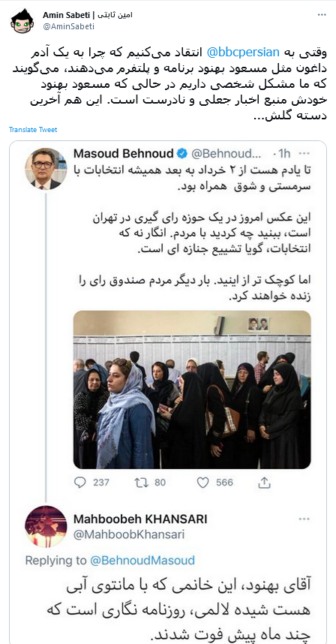Open Mahboobeh Khansari's avatar

point(46,527)
